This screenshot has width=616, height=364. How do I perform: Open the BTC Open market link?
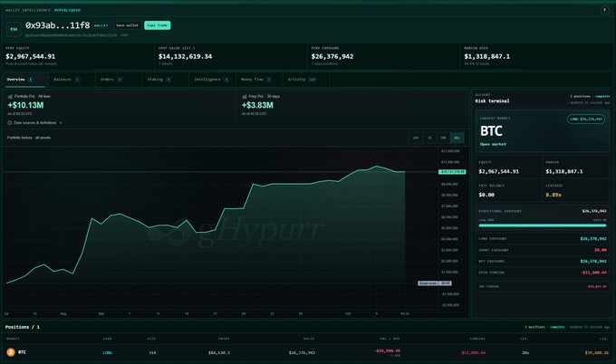[493, 144]
